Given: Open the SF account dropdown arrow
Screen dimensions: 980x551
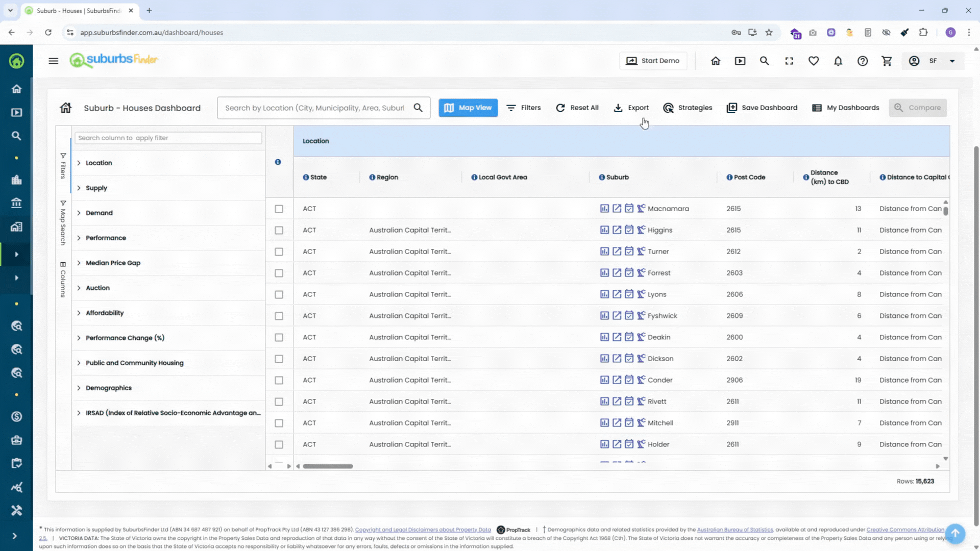Looking at the screenshot, I should [952, 61].
